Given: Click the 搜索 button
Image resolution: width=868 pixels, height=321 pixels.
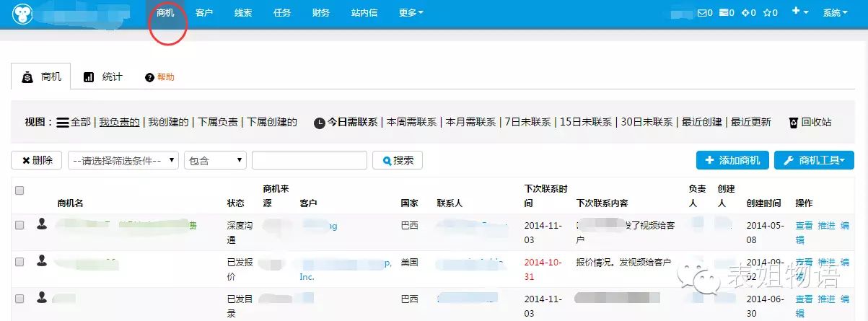Looking at the screenshot, I should [x=398, y=160].
